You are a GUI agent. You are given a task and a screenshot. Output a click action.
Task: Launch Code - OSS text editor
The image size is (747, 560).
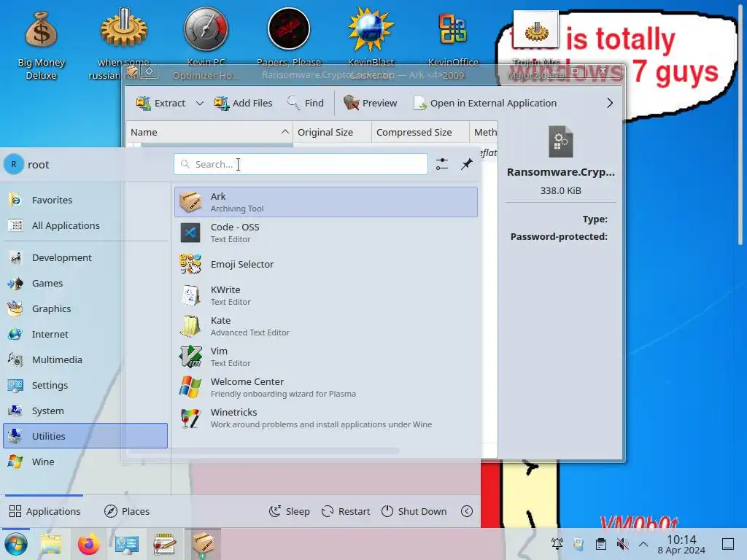[326, 233]
